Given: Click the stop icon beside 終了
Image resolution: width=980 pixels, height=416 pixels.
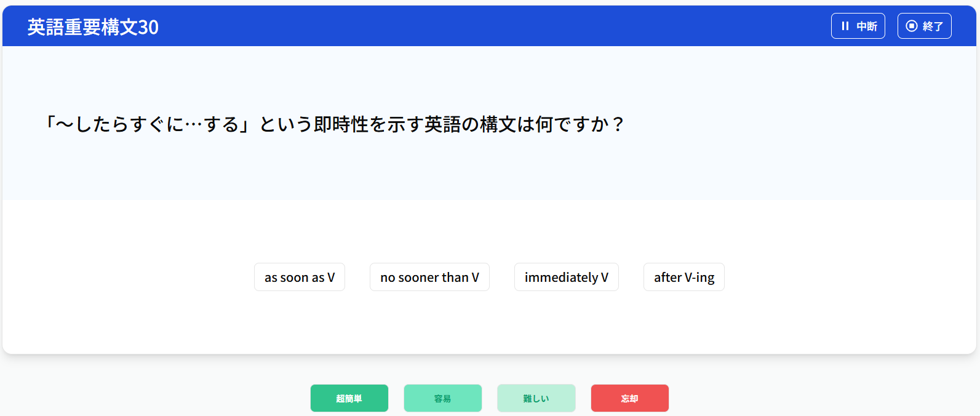Looking at the screenshot, I should pos(912,26).
